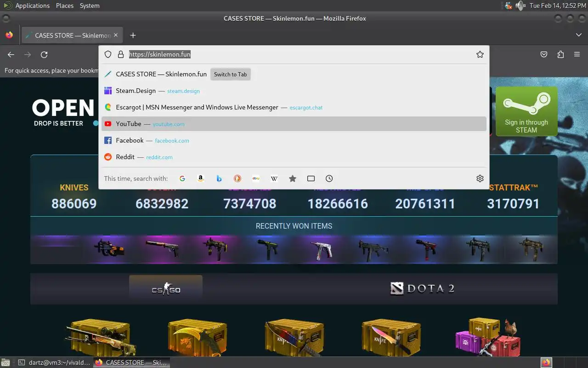This screenshot has width=588, height=368.
Task: Switch to CS:GO cases tab
Action: tap(166, 289)
